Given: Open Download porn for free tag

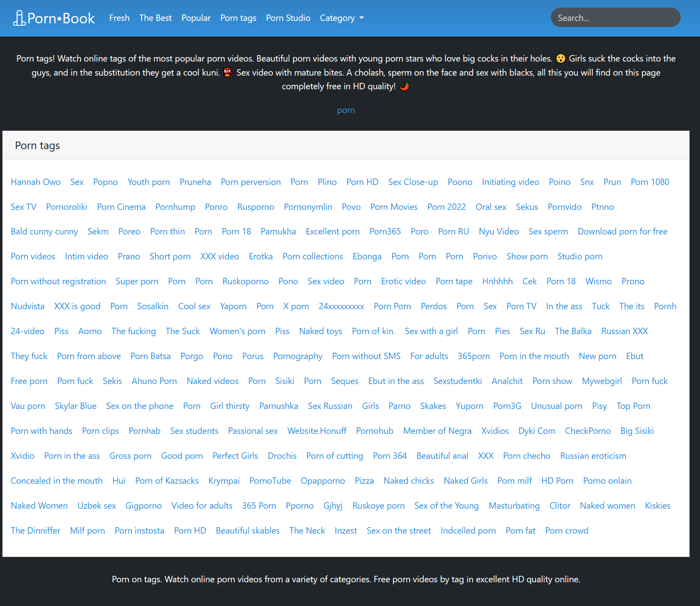Looking at the screenshot, I should click(x=622, y=232).
